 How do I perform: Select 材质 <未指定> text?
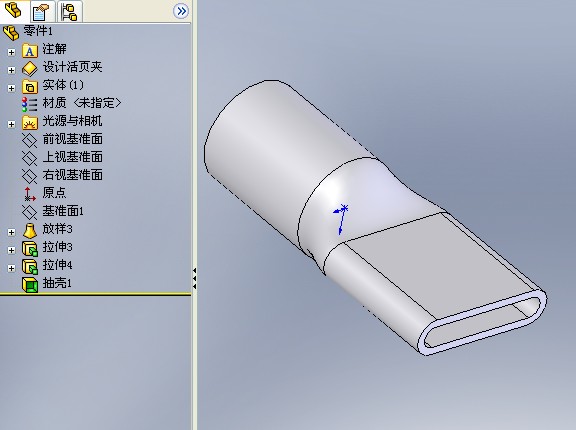[x=82, y=103]
